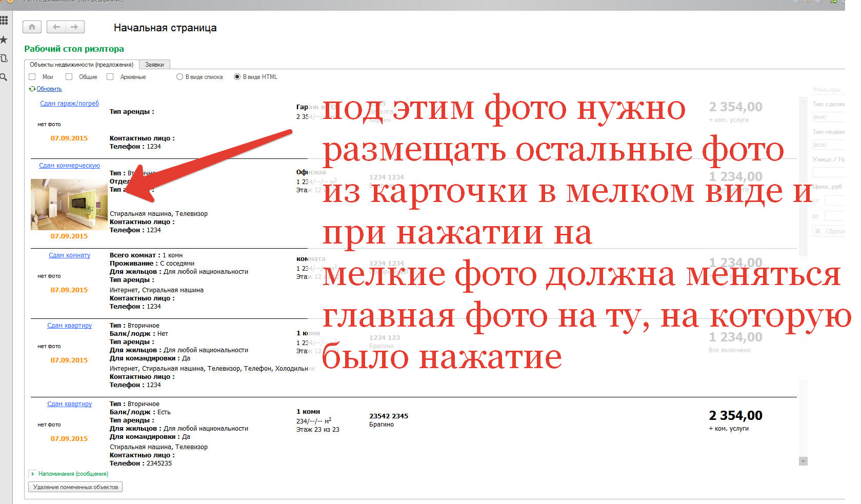The height and width of the screenshot is (504, 861).
Task: Expand the Напоминания (сообщения) section
Action: point(32,474)
